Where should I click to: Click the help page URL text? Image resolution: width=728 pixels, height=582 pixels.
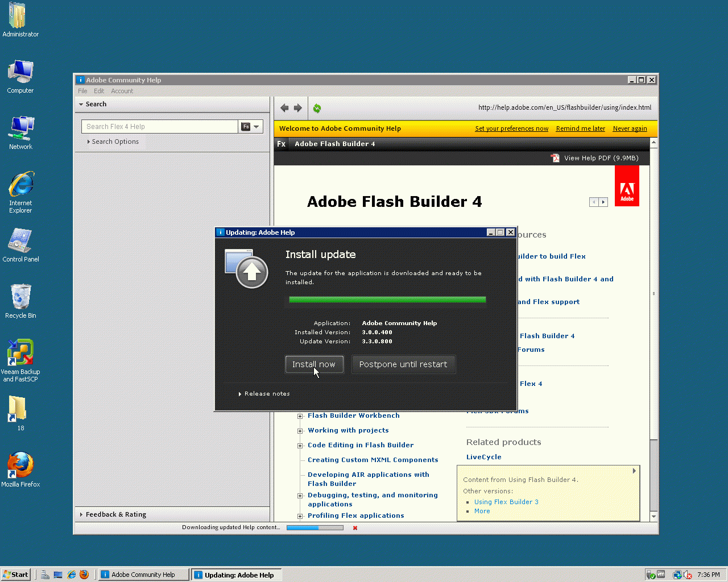[x=565, y=107]
